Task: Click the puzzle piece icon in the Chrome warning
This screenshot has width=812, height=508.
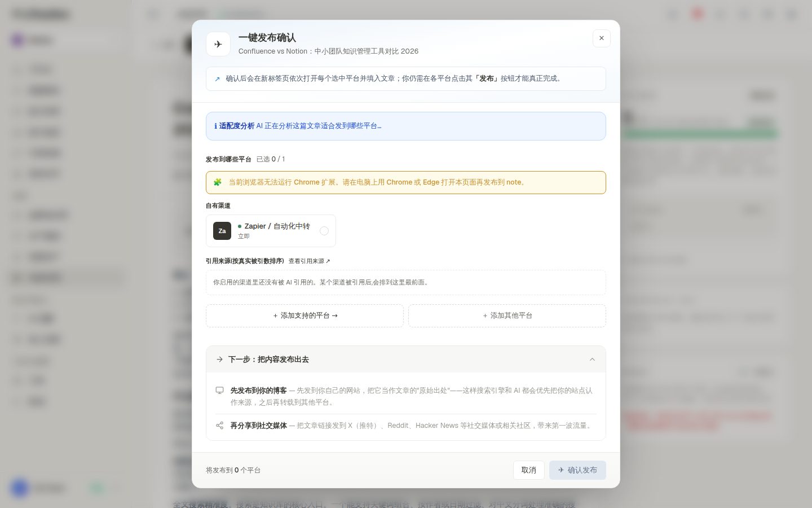Action: click(x=218, y=182)
